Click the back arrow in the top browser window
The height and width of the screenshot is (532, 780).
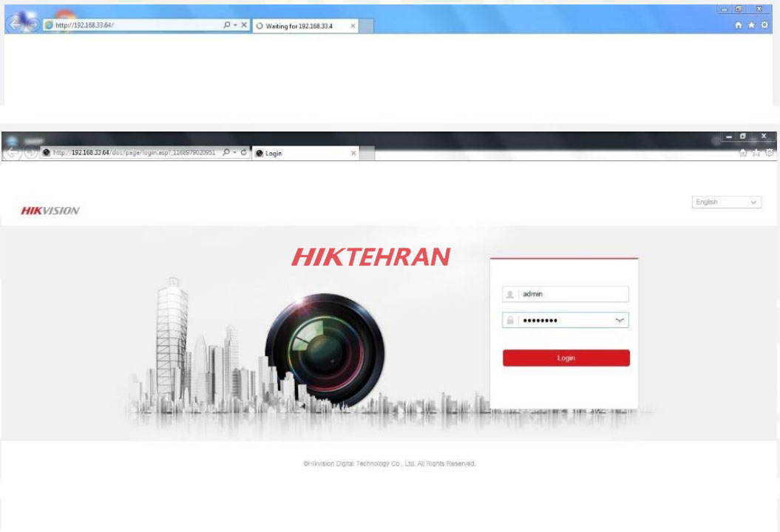tap(16, 24)
